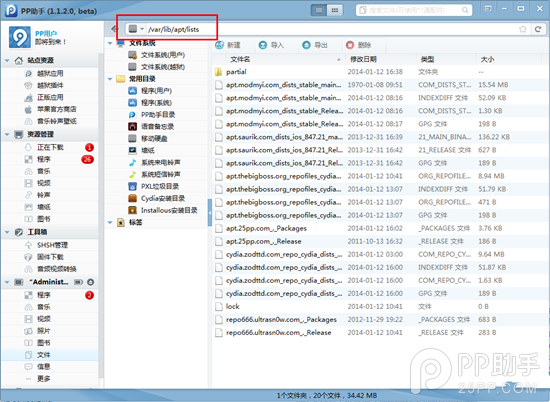
Task: Open 更多 at the sidebar bottom
Action: [x=43, y=378]
